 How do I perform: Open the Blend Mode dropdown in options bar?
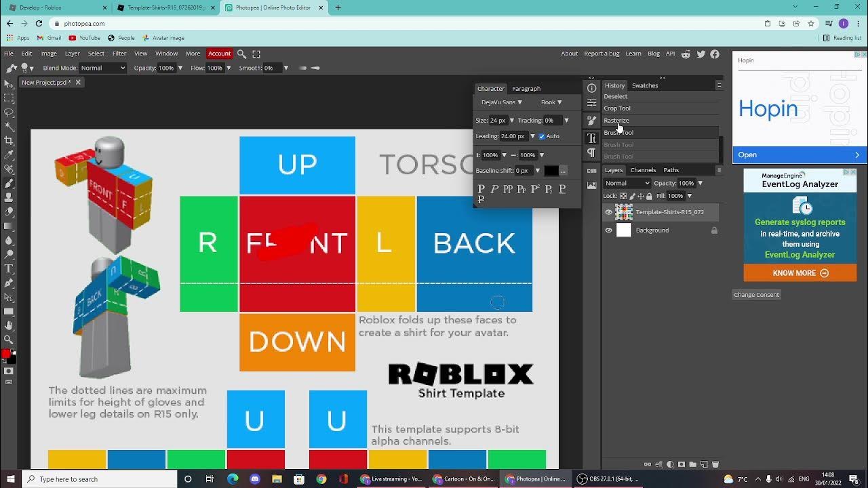(x=102, y=68)
